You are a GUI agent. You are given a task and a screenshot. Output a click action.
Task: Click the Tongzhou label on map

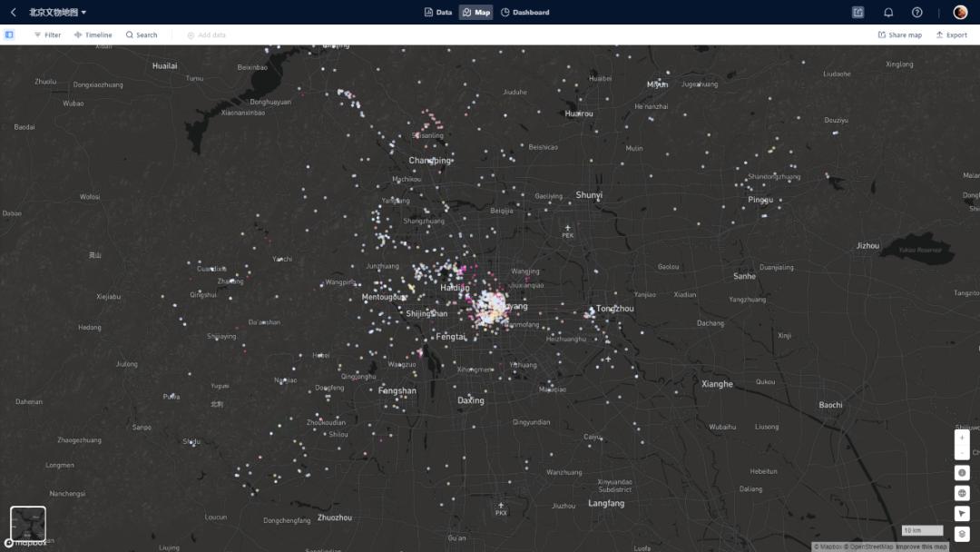tap(614, 308)
